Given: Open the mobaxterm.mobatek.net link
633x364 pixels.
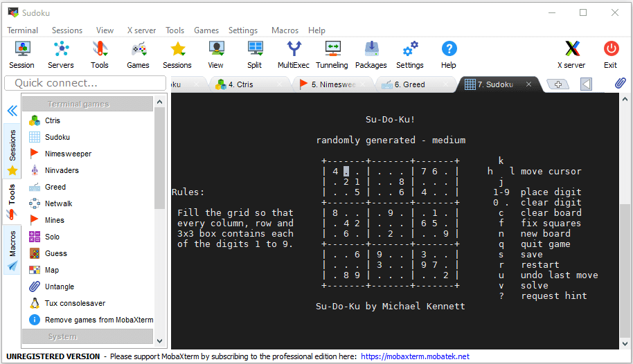Looking at the screenshot, I should [415, 356].
